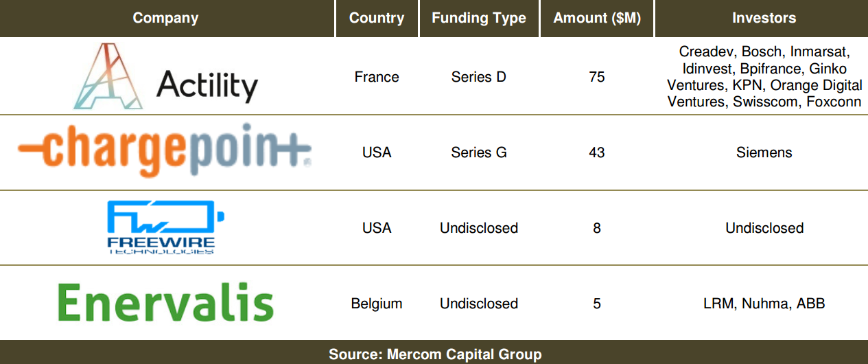The image size is (868, 364).
Task: Select the Company column header
Action: coord(165,19)
